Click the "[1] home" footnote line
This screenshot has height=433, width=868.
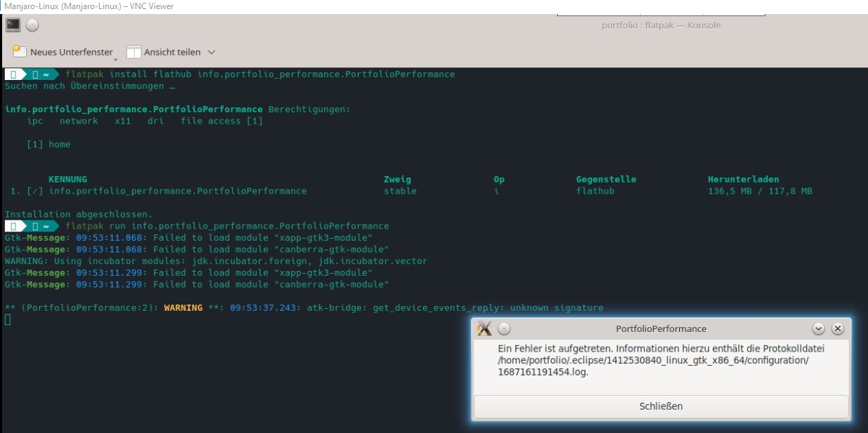point(48,144)
